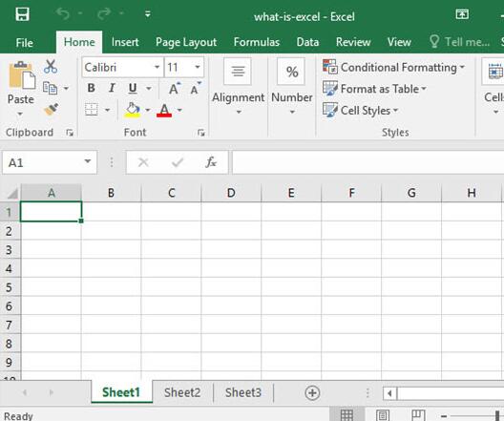Click the next sheet scroll arrow
This screenshot has width=504, height=421.
[x=52, y=392]
